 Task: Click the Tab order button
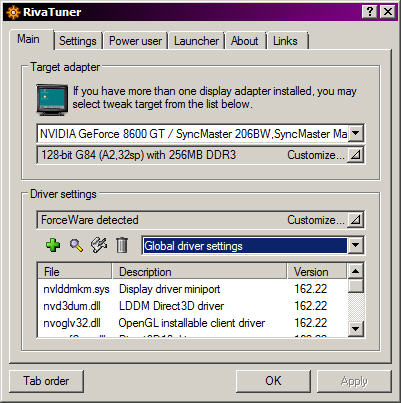pyautogui.click(x=46, y=381)
